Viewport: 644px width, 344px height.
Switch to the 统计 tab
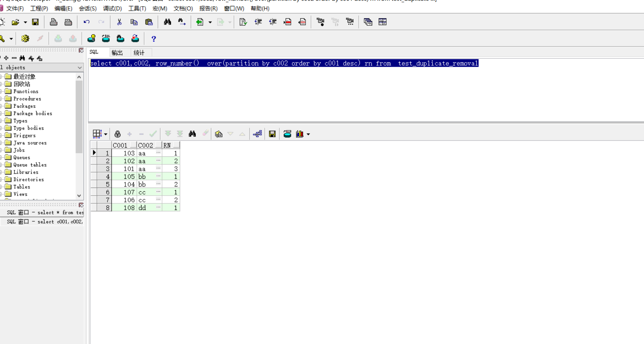tap(139, 52)
